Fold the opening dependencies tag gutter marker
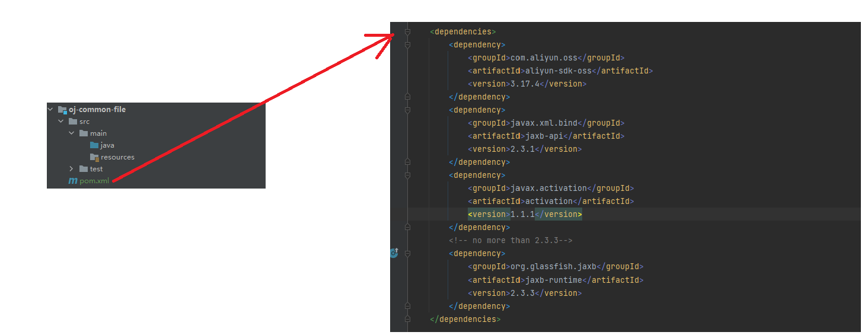The width and height of the screenshot is (868, 335). point(407,31)
